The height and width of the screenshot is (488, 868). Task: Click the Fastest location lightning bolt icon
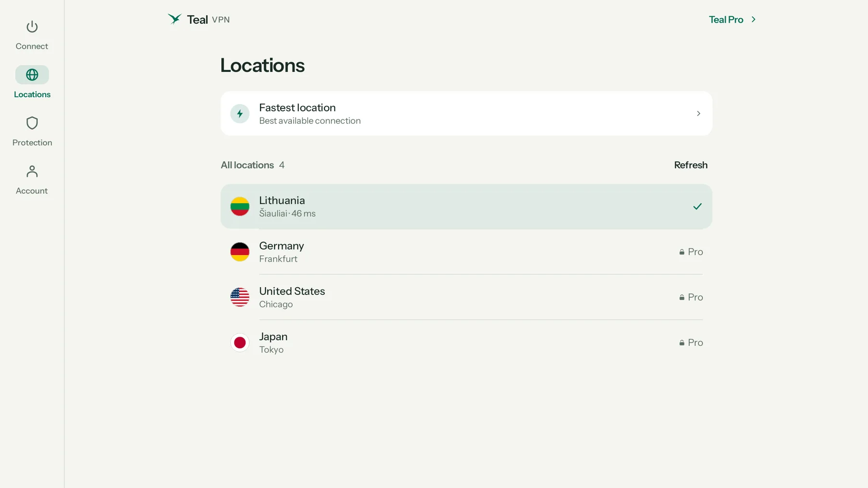point(240,114)
